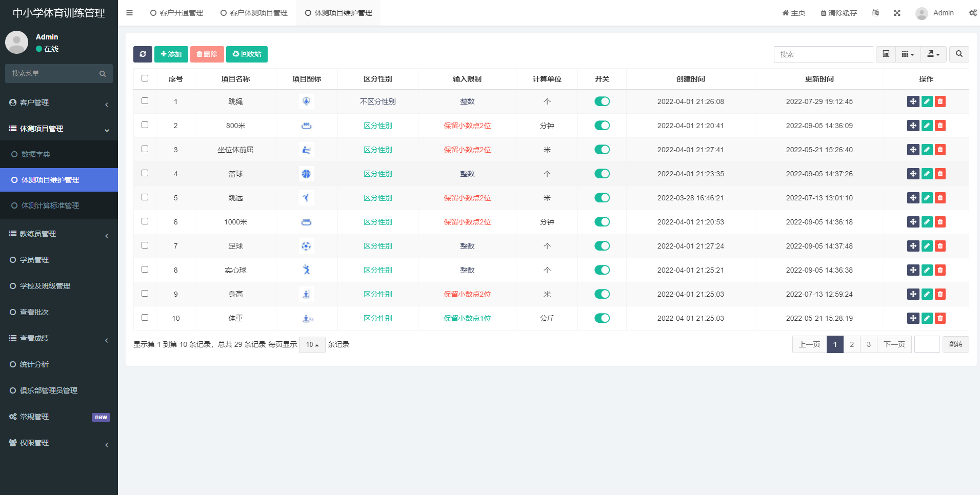Image resolution: width=980 pixels, height=495 pixels.
Task: Toggle the table card view icon
Action: click(886, 54)
